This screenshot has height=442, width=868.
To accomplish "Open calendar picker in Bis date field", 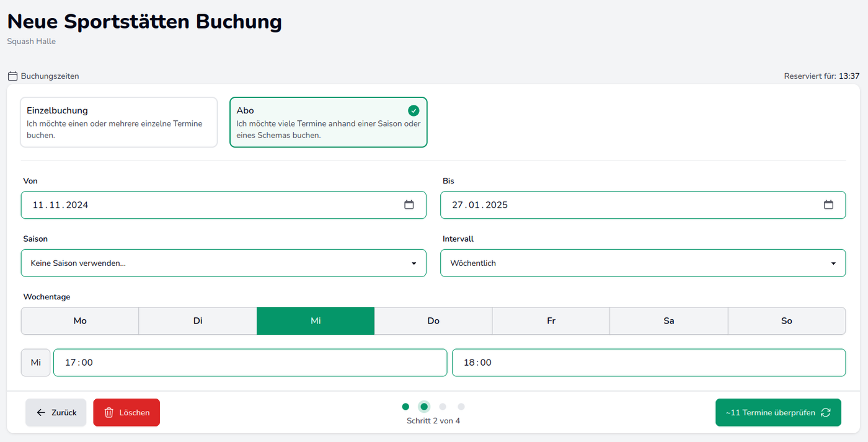I will click(828, 205).
